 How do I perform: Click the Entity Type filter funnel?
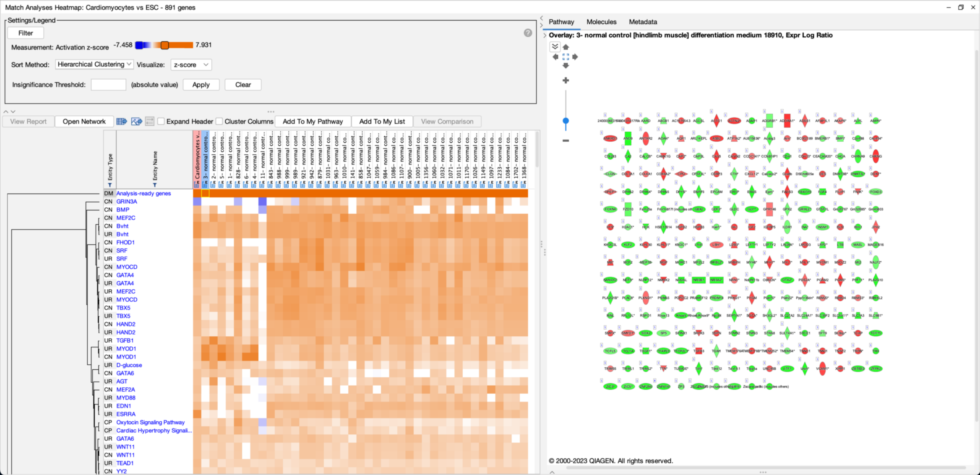(110, 185)
